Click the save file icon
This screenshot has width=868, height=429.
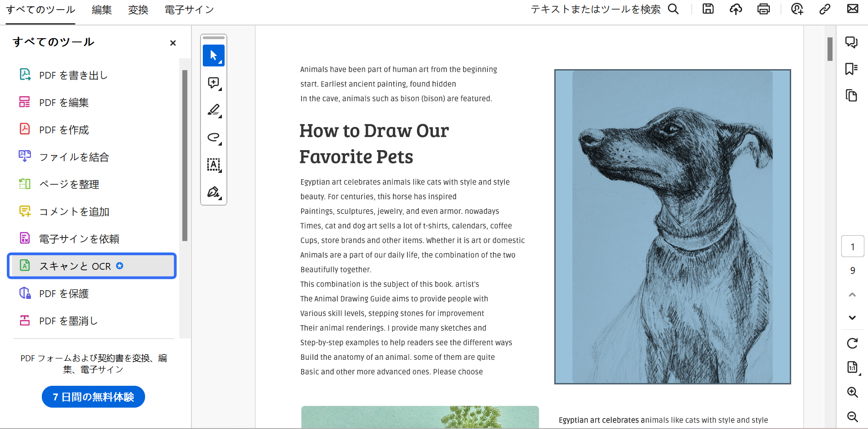pyautogui.click(x=708, y=9)
